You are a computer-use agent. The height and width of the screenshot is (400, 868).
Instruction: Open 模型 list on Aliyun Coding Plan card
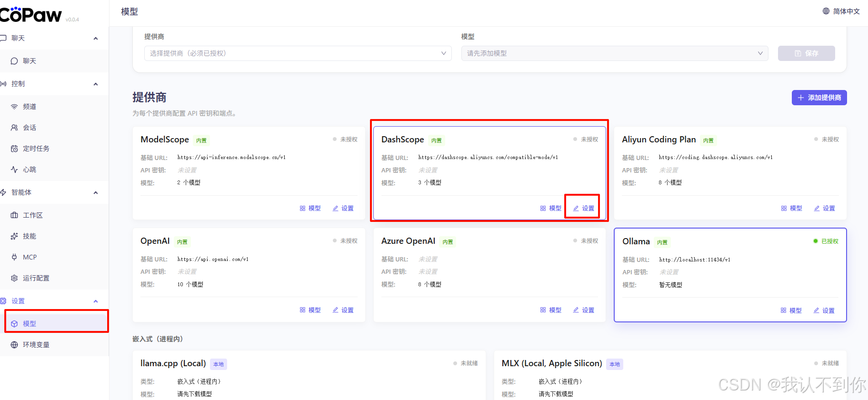coord(792,209)
